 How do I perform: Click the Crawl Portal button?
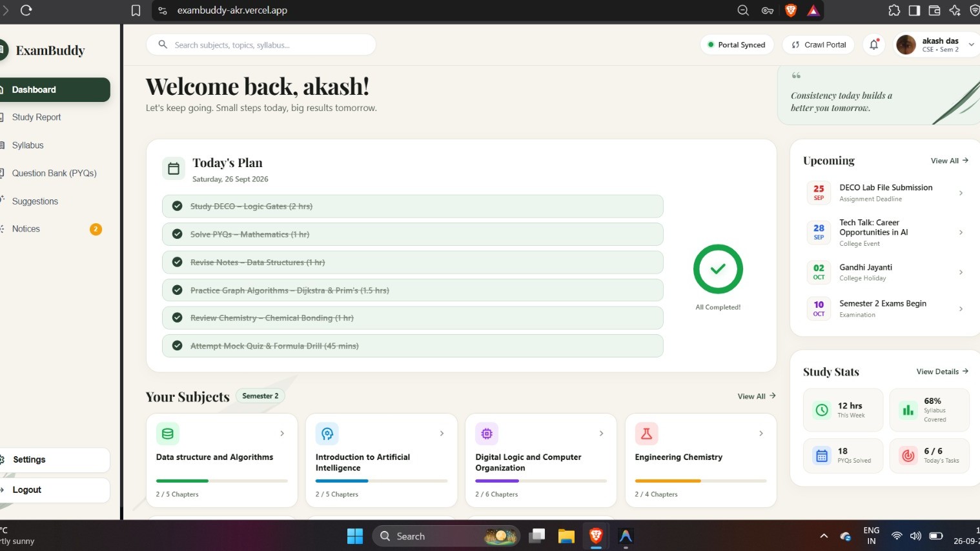click(819, 45)
